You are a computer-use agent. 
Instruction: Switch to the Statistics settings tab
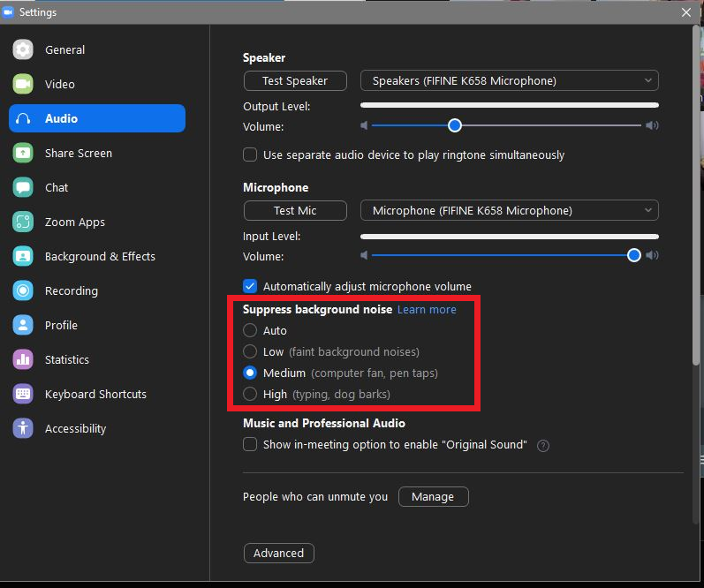[67, 360]
